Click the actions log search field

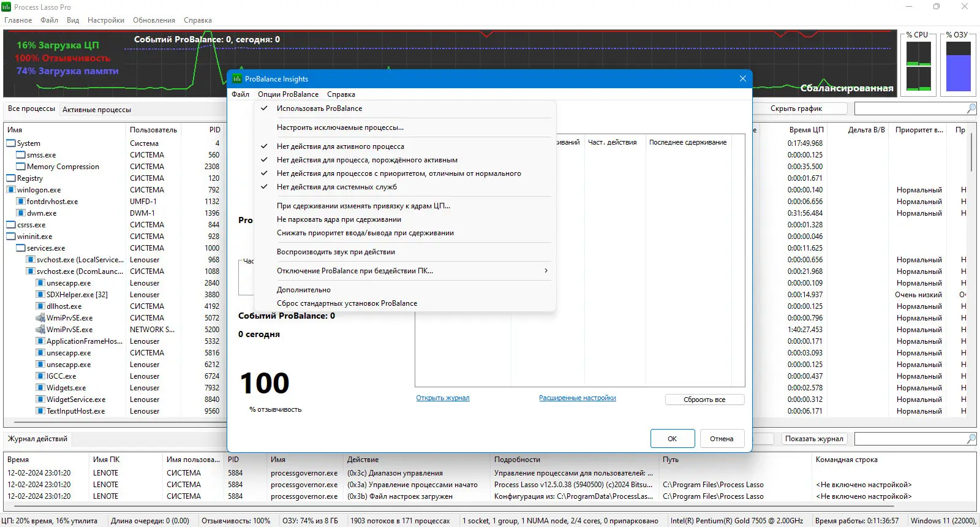(910, 439)
